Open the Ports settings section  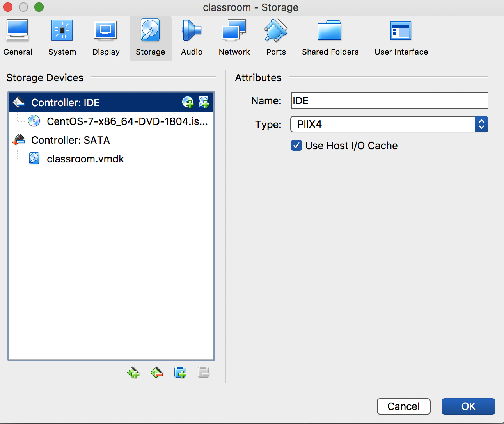tap(276, 38)
